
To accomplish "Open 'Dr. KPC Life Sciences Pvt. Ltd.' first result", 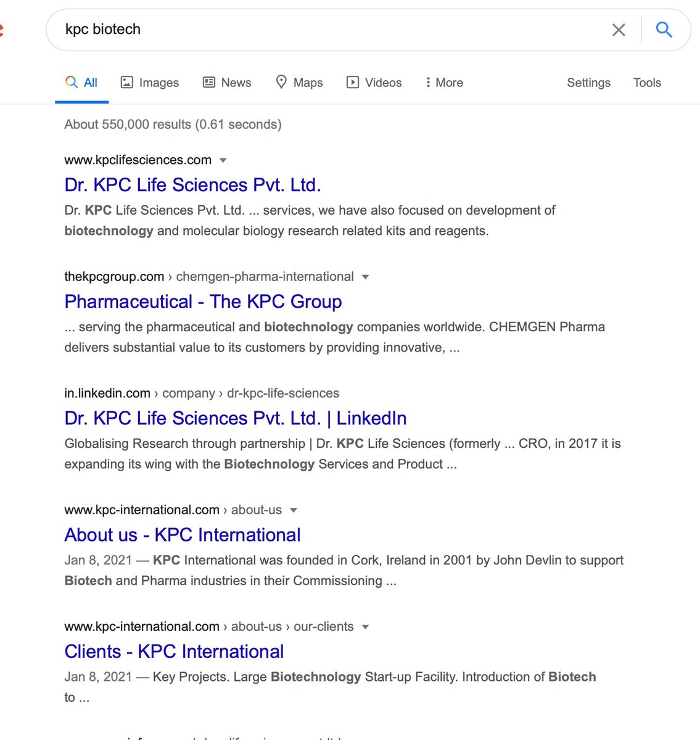I will pyautogui.click(x=192, y=185).
